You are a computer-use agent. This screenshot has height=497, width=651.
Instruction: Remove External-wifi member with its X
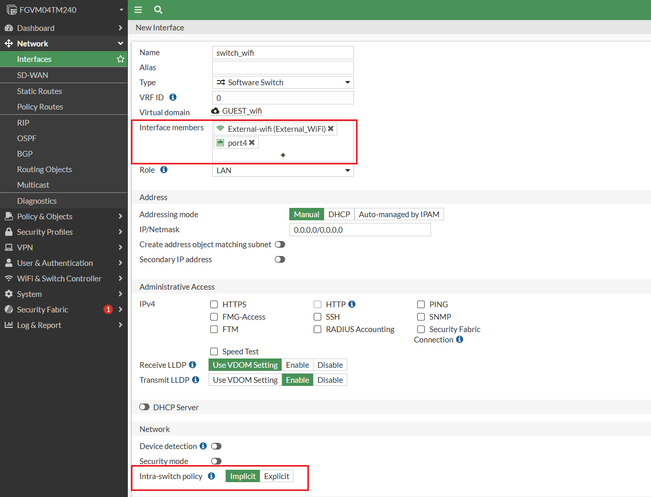tap(330, 129)
